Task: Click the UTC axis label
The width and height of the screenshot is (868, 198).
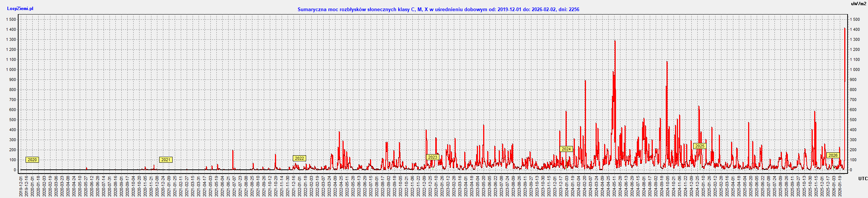Action: coord(863,179)
